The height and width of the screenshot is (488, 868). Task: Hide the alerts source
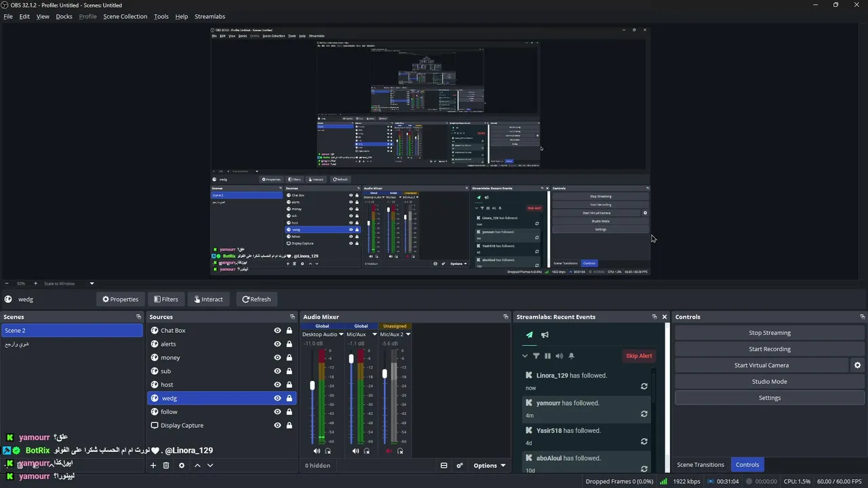click(x=277, y=344)
